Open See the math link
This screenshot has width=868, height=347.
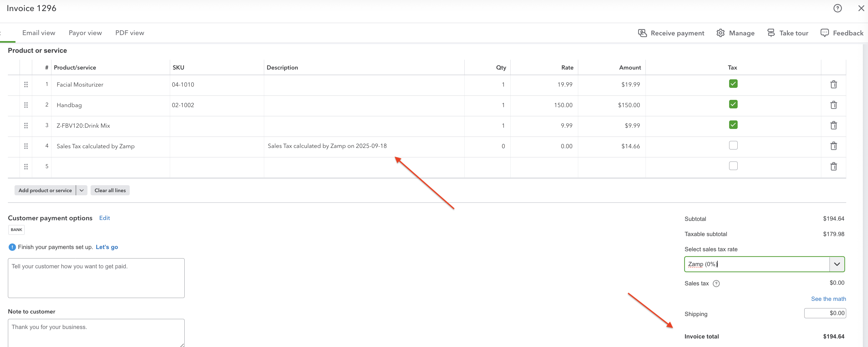click(x=828, y=299)
